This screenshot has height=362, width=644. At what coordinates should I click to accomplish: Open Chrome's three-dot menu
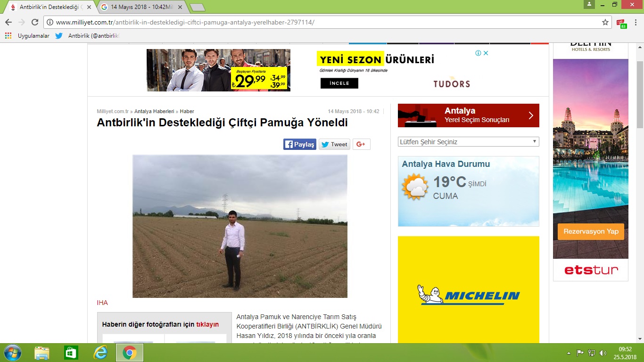coord(636,22)
